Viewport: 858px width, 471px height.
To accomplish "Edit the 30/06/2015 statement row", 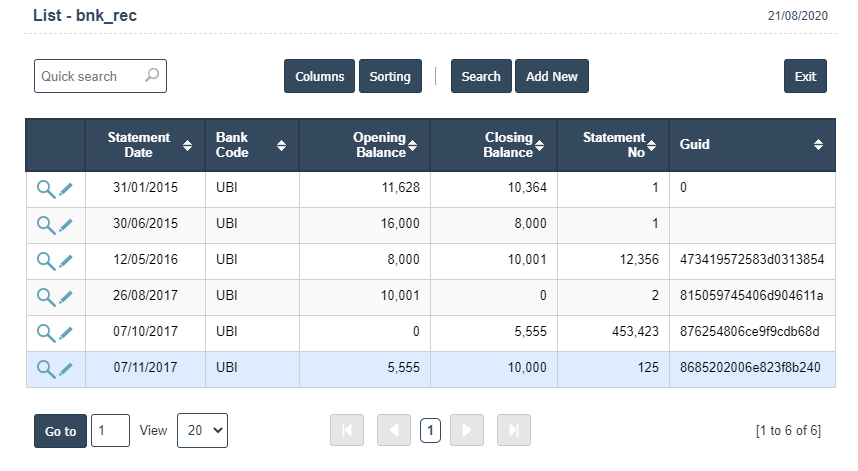I will [x=66, y=225].
